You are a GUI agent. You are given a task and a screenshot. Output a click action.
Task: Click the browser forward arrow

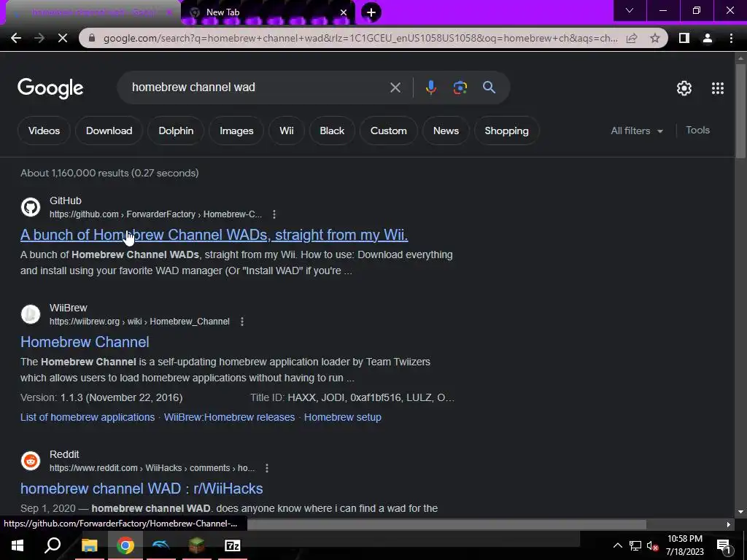pos(39,38)
